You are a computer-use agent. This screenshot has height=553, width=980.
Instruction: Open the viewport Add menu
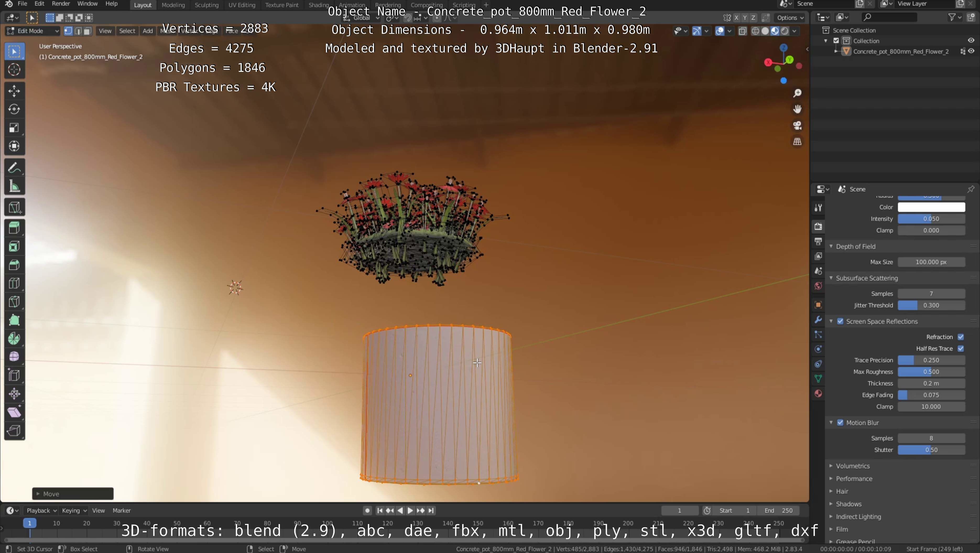(x=148, y=31)
